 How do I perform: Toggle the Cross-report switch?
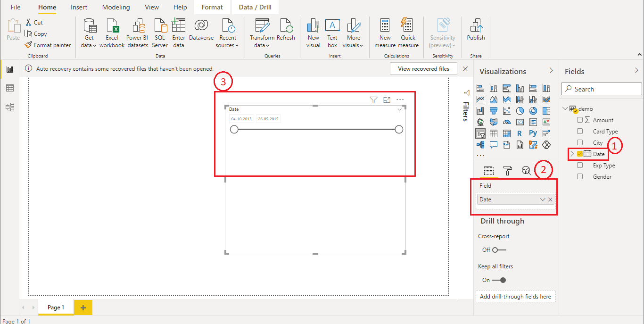tap(498, 250)
